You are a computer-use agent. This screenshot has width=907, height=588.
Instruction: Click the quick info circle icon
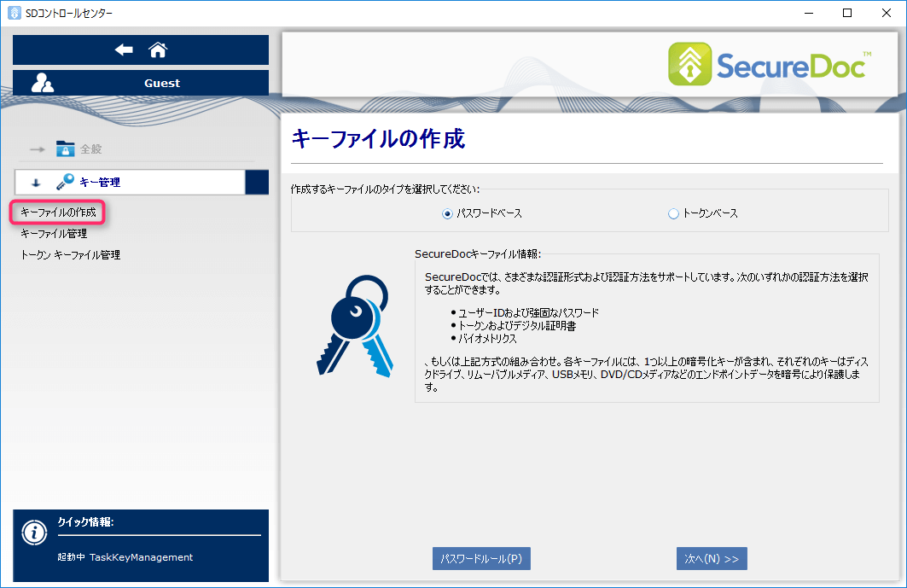tap(33, 533)
